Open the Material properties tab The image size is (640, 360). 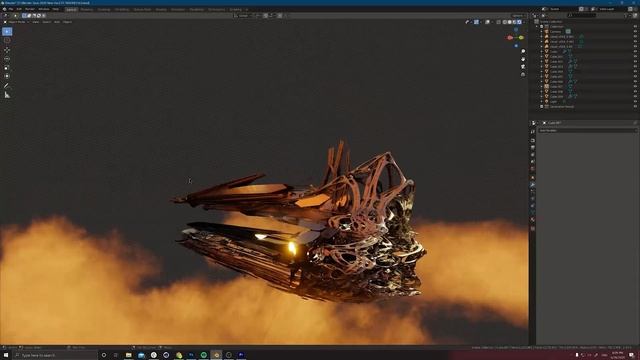coord(533,220)
